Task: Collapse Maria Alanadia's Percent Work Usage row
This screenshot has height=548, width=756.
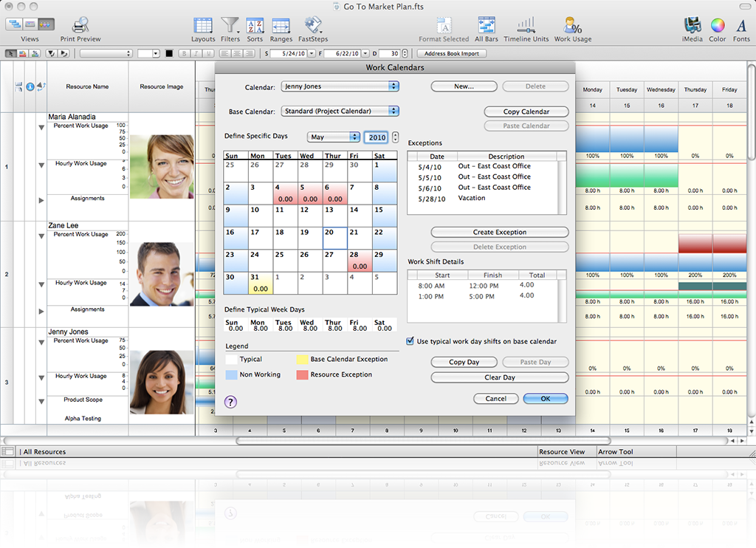Action: coord(41,128)
